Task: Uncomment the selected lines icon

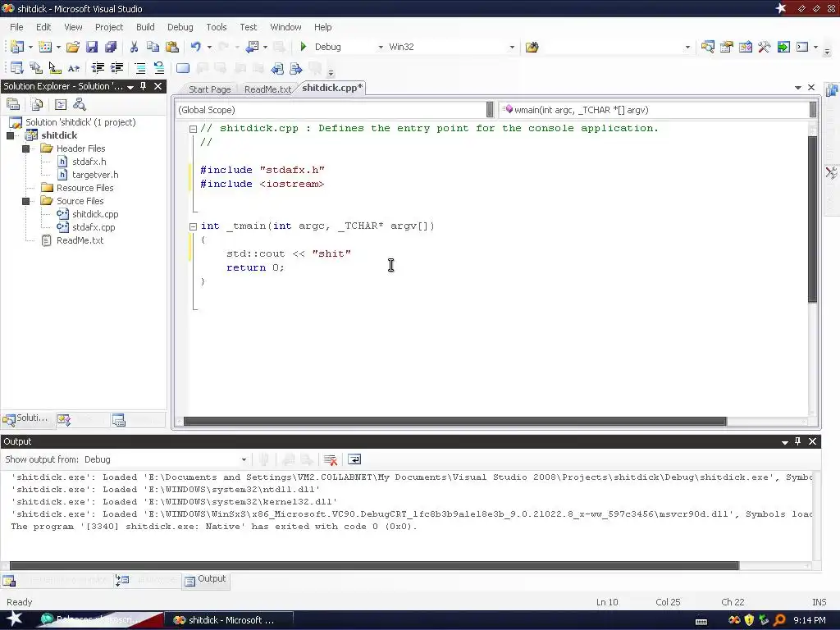Action: [159, 68]
